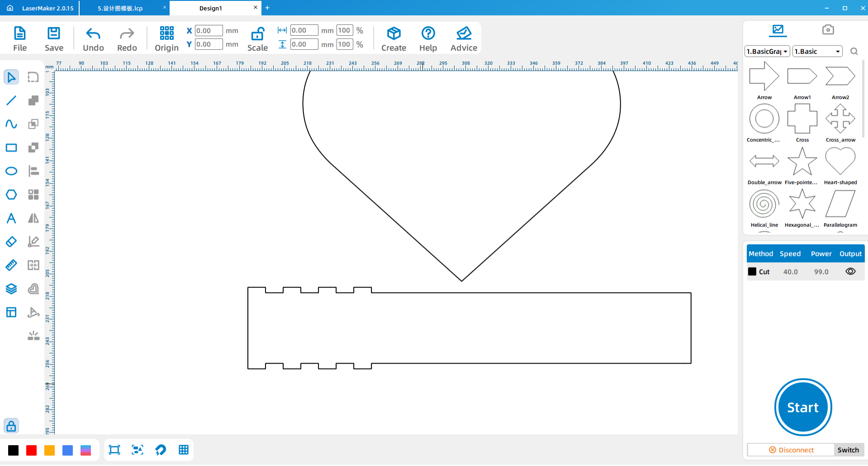Select the Rectangle tool
Image resolution: width=868 pixels, height=466 pixels.
[x=11, y=148]
